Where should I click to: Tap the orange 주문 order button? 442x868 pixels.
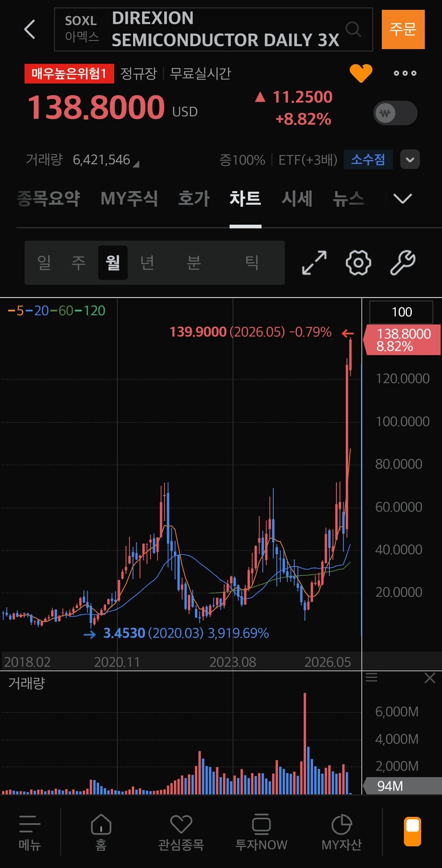pyautogui.click(x=403, y=29)
